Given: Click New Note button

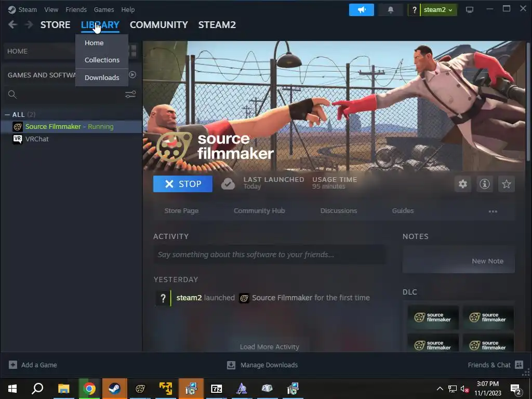Looking at the screenshot, I should click(458, 261).
